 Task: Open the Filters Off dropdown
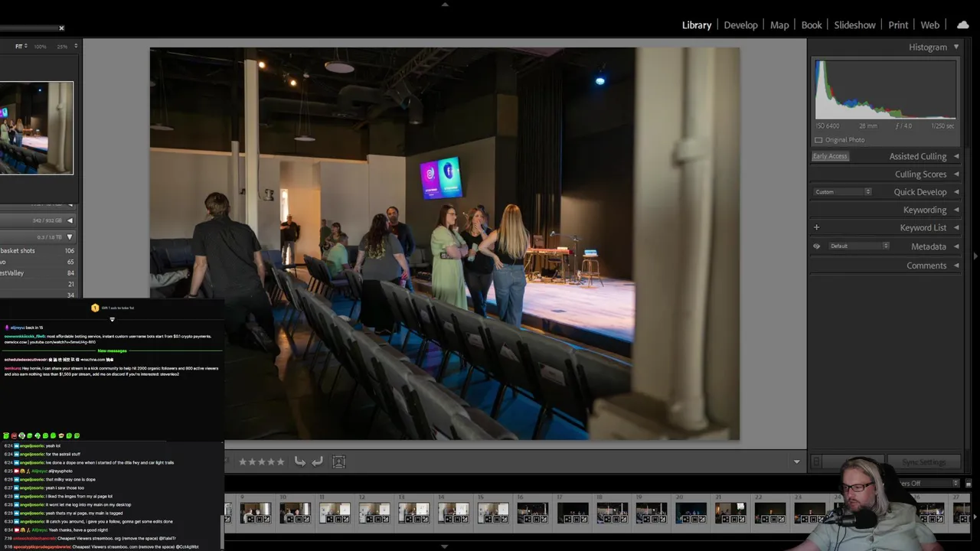click(929, 484)
